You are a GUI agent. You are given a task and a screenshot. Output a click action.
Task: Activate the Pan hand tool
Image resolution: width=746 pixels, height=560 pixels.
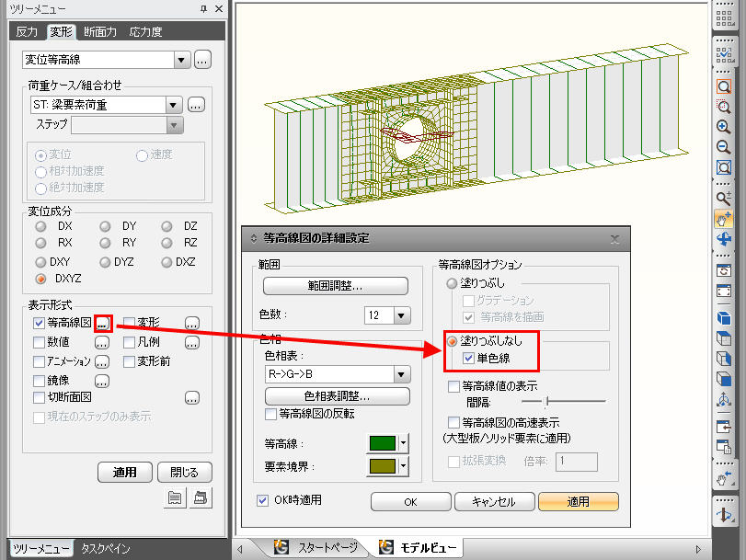coord(724,219)
